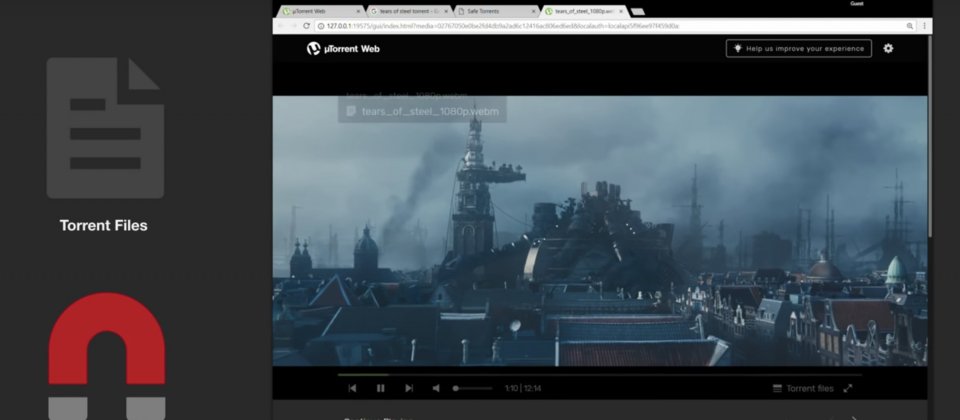This screenshot has width=960, height=420.
Task: Enter fullscreen with the expand icon
Action: pos(848,388)
